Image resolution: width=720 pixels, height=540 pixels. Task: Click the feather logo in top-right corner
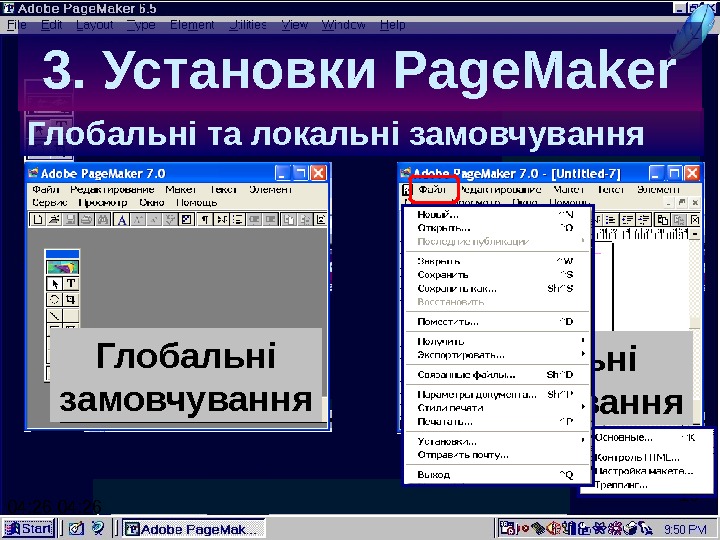693,30
